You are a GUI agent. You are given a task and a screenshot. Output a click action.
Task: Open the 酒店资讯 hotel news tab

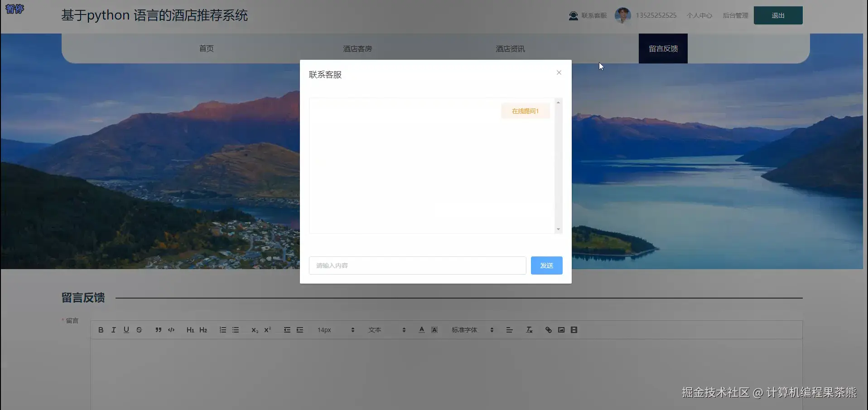click(x=511, y=48)
